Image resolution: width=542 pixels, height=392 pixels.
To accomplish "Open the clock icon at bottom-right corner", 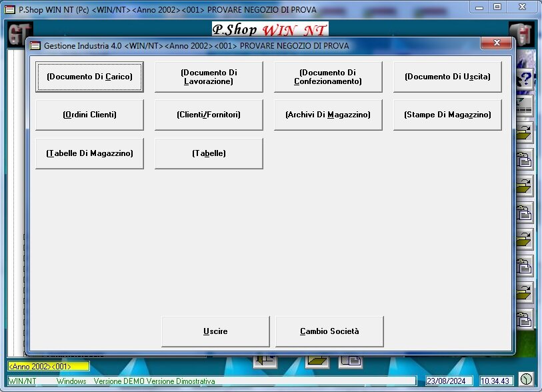I will point(526,378).
